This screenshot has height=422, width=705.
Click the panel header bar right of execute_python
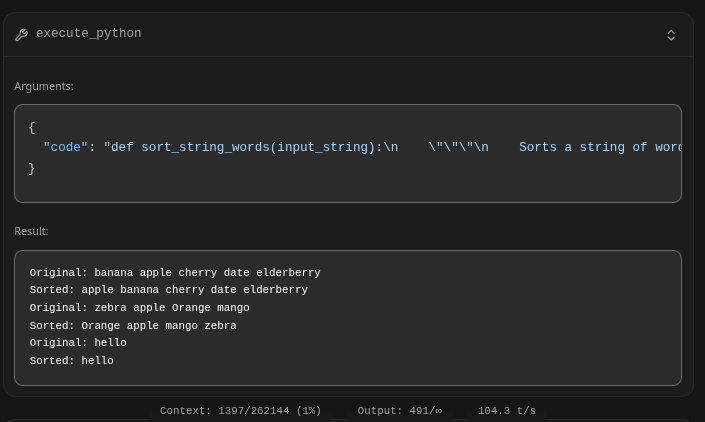coord(400,34)
